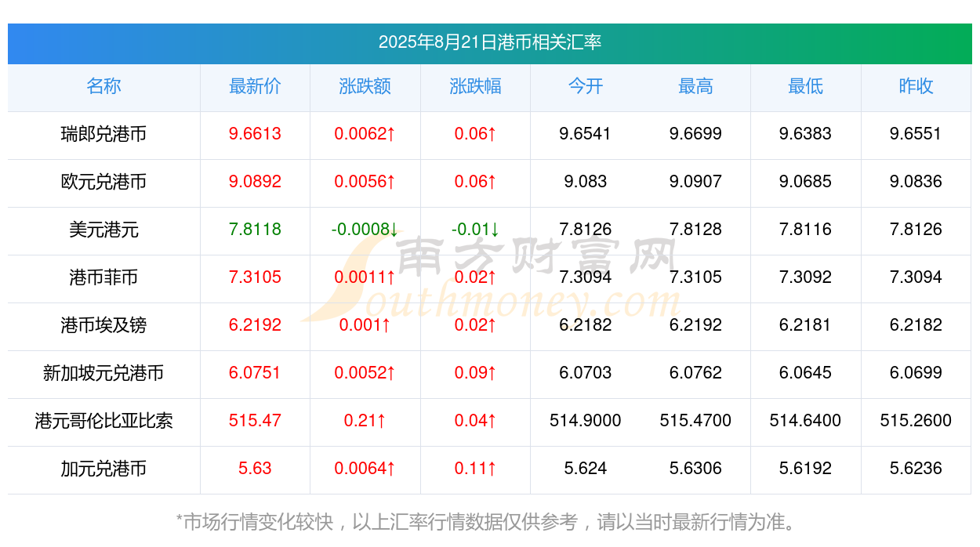Click change amount 0.0056↑
The image size is (980, 547).
point(365,182)
